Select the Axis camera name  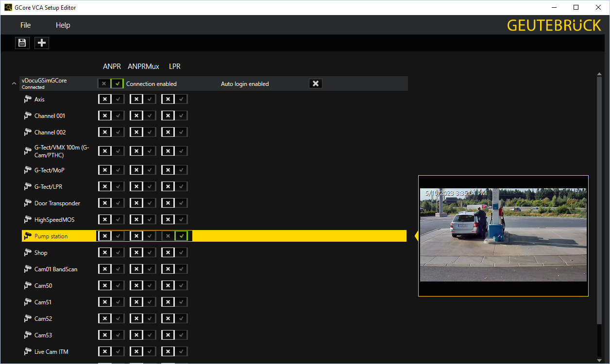pos(39,99)
